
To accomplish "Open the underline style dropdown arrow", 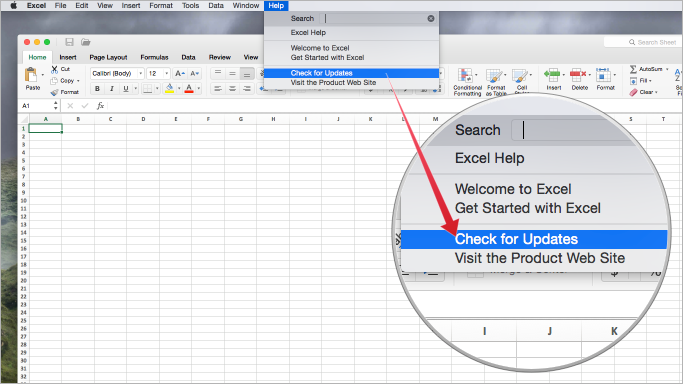I will click(135, 89).
